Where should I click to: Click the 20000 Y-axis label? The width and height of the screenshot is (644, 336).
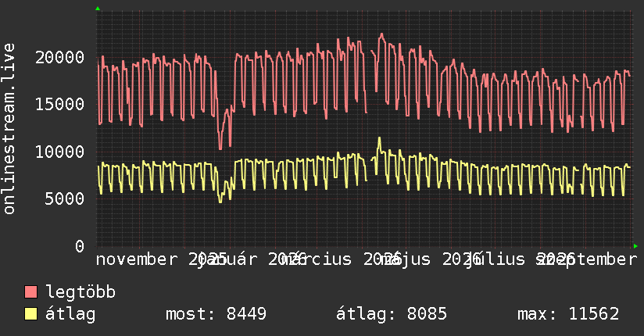tap(60, 57)
